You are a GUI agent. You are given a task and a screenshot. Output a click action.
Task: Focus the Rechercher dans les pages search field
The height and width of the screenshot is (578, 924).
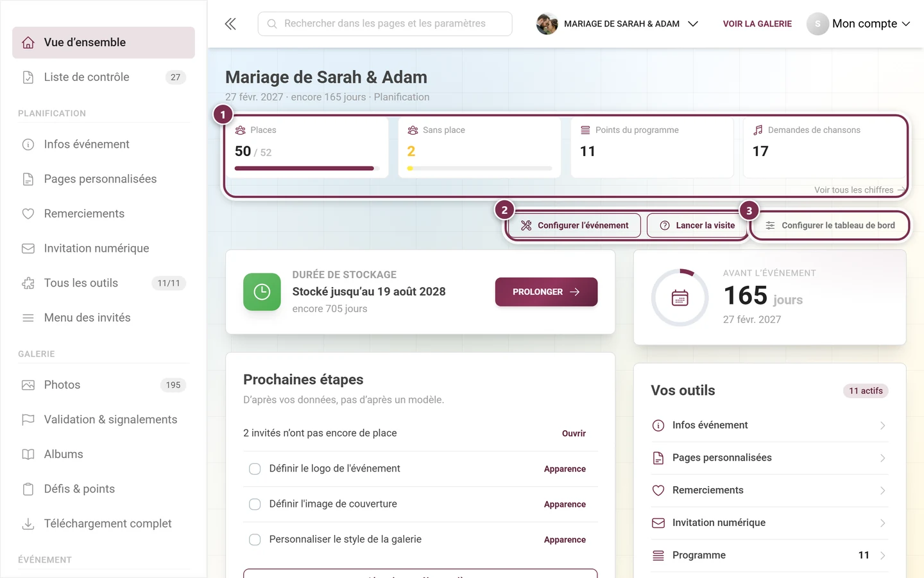(x=385, y=24)
